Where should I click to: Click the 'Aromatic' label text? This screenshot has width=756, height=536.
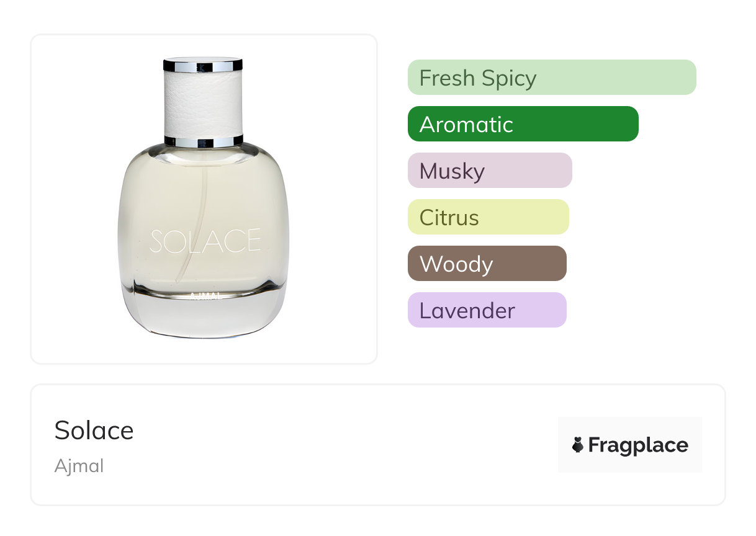[x=466, y=125]
